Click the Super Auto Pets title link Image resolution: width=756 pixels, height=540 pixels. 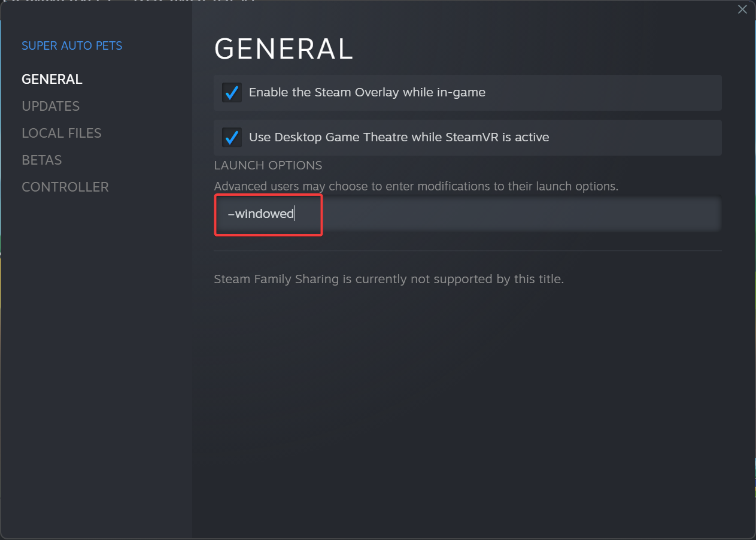point(72,46)
